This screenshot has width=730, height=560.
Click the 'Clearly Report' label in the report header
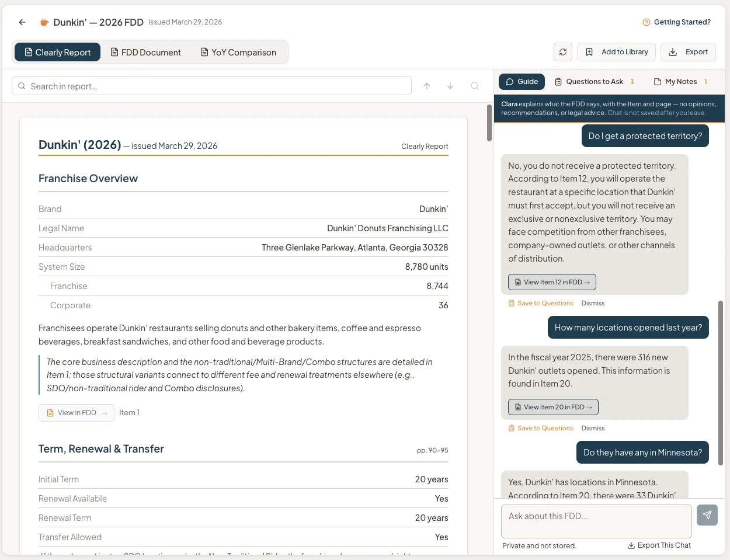[425, 147]
